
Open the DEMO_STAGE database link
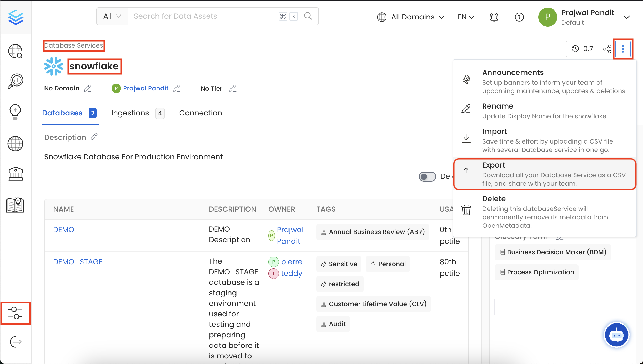click(x=78, y=261)
